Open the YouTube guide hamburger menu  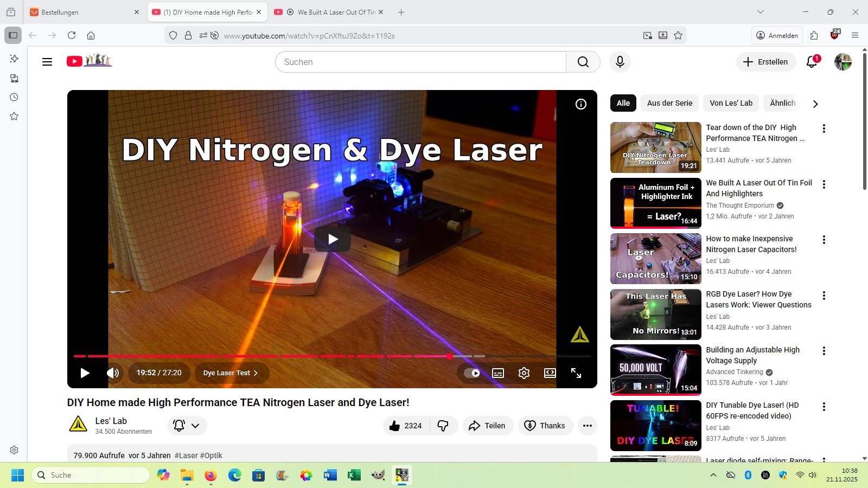point(47,62)
